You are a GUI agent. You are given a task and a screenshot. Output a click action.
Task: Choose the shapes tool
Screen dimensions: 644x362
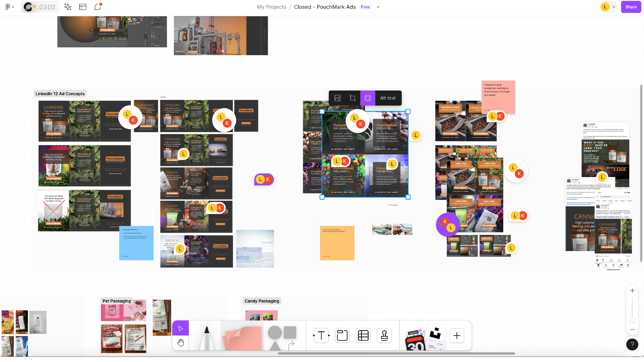(282, 338)
